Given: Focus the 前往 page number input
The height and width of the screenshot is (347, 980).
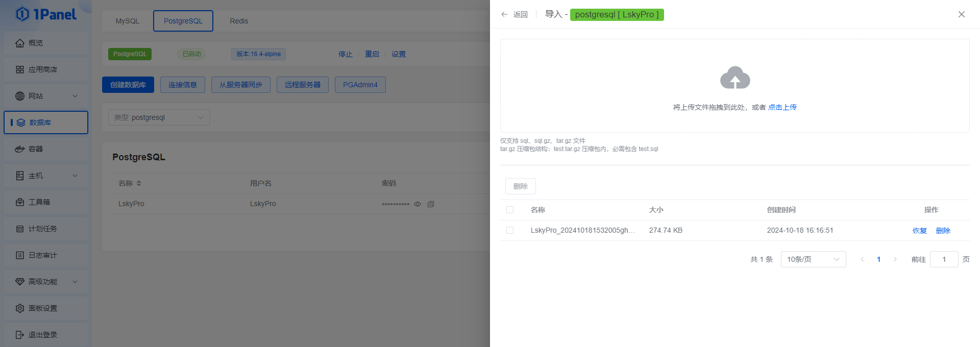Looking at the screenshot, I should [x=944, y=259].
